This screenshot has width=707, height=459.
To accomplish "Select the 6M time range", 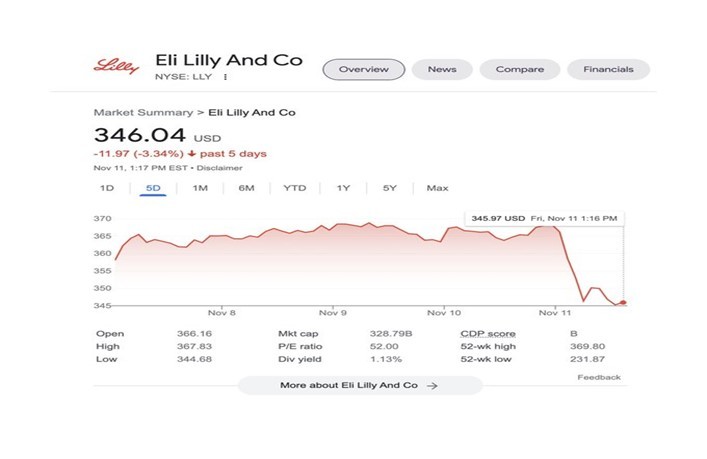I will (x=246, y=188).
